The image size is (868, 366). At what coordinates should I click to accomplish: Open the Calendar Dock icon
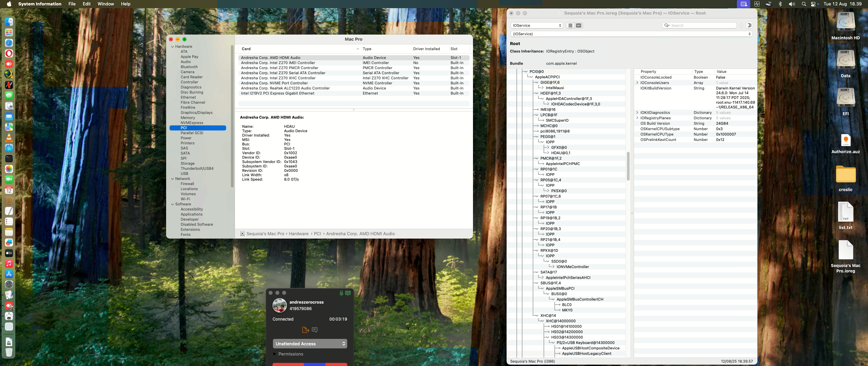[9, 190]
